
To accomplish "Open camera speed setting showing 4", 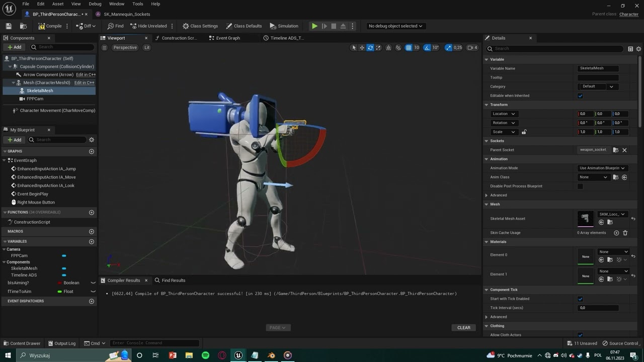I will click(472, 48).
